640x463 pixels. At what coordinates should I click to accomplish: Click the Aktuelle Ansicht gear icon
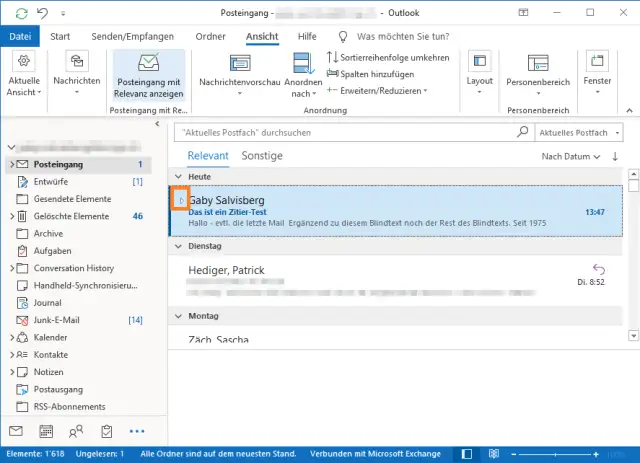[x=22, y=63]
